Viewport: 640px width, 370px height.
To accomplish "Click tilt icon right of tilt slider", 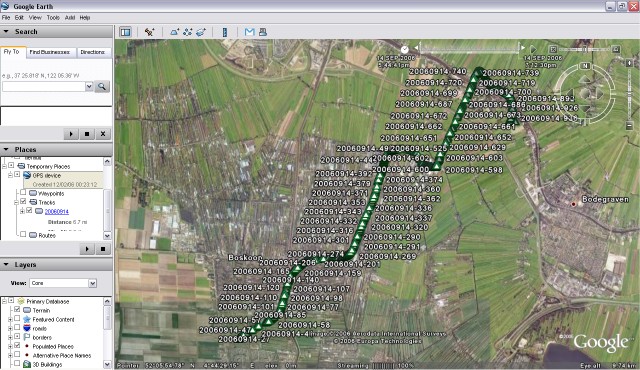I will [616, 49].
